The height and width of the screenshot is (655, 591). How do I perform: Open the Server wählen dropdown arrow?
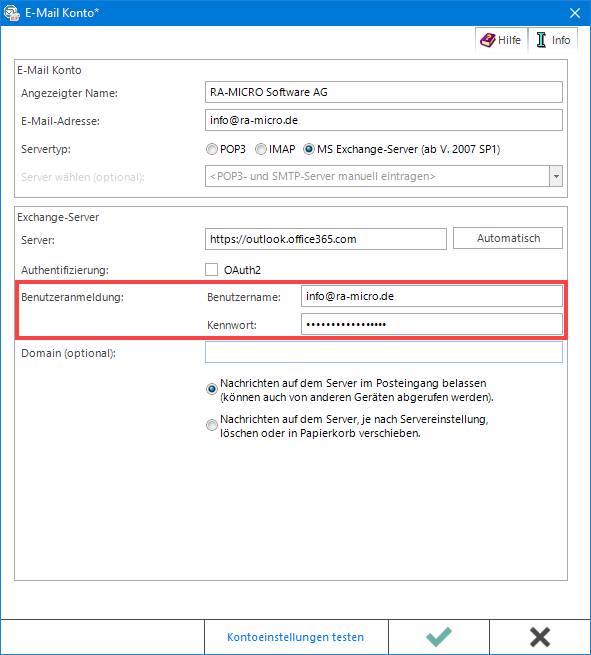[x=556, y=176]
